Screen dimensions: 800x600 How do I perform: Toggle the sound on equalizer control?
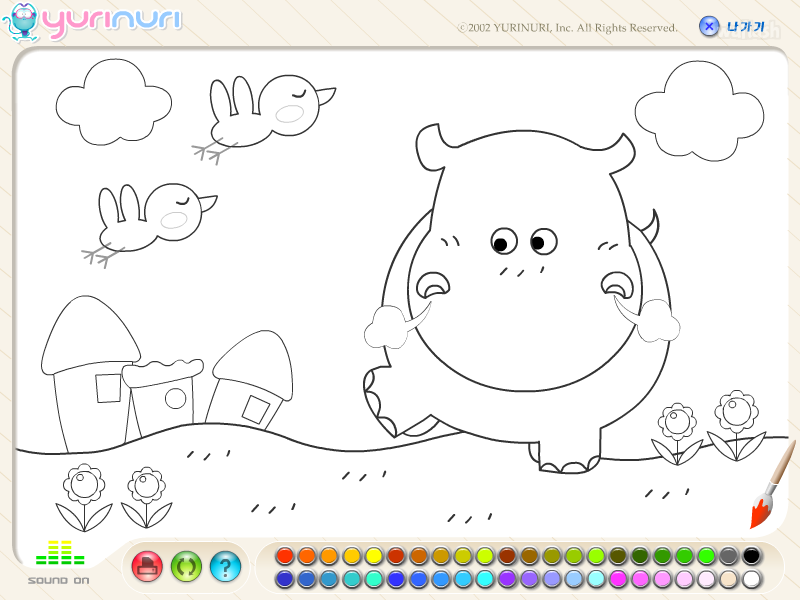point(60,562)
